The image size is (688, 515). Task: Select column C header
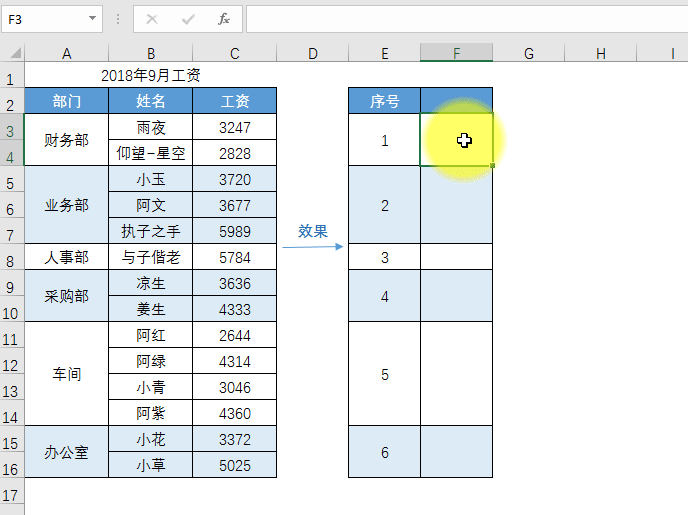pyautogui.click(x=235, y=53)
